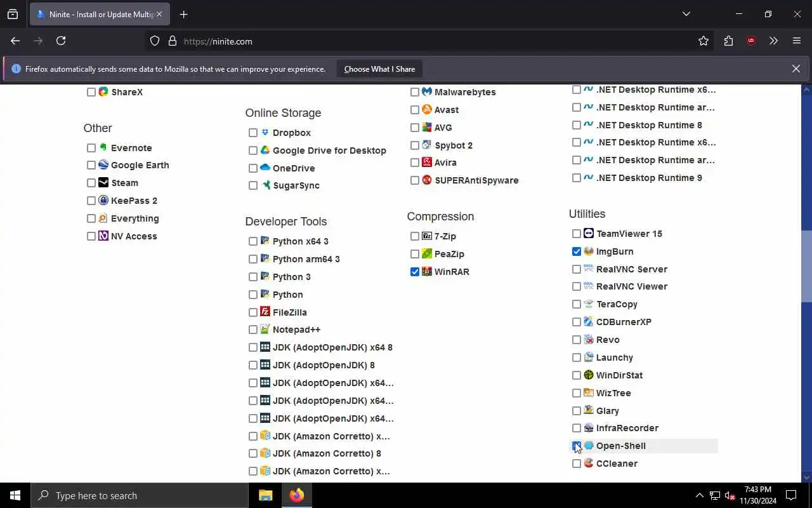Click the SUPERAntiSpyware label

click(x=476, y=180)
